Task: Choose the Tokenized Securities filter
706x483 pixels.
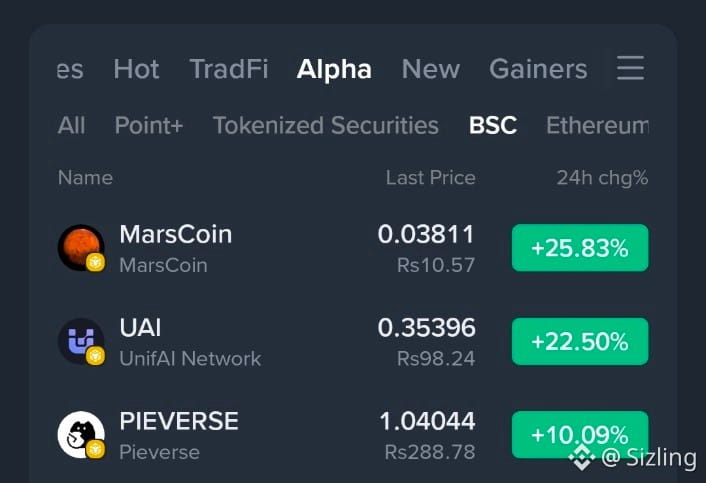Action: click(326, 125)
